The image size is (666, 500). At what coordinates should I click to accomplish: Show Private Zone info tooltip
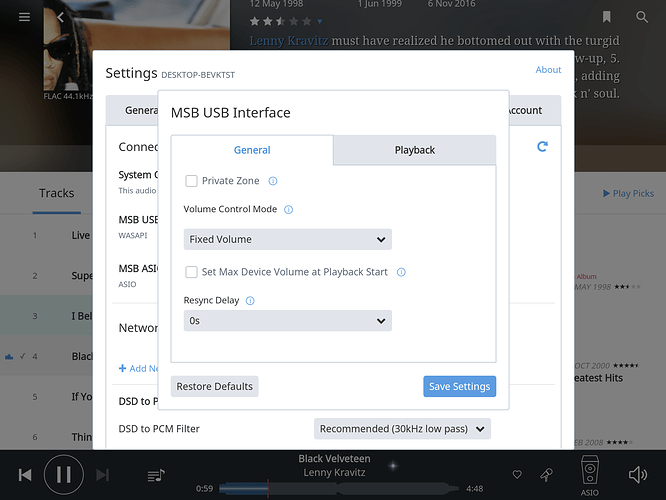tap(273, 181)
